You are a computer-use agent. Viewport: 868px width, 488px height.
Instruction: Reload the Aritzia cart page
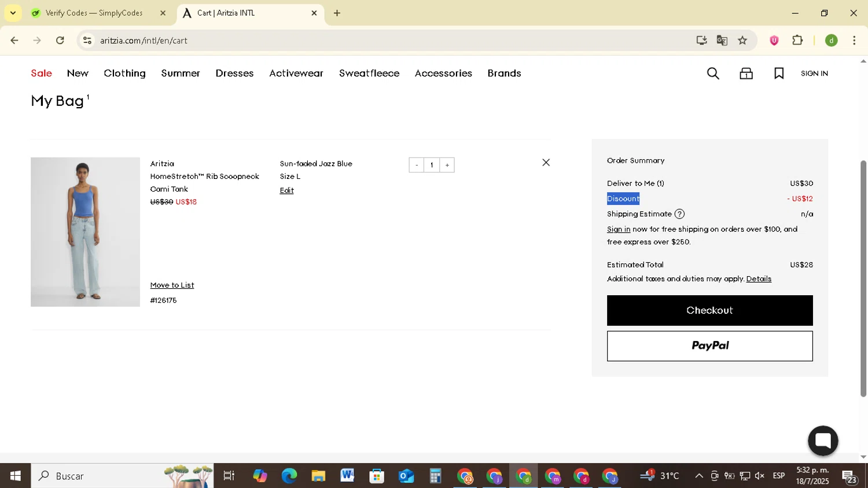[60, 41]
